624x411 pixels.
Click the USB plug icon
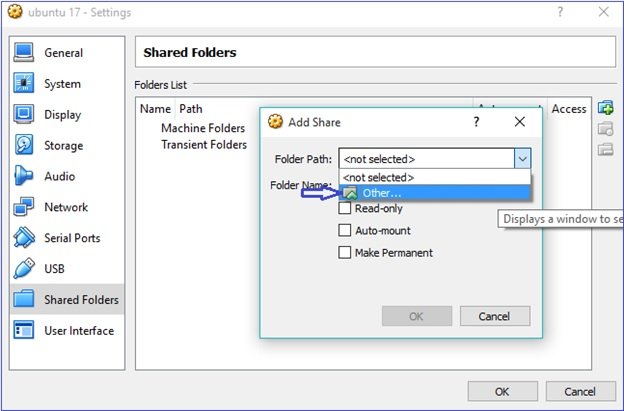click(x=23, y=269)
